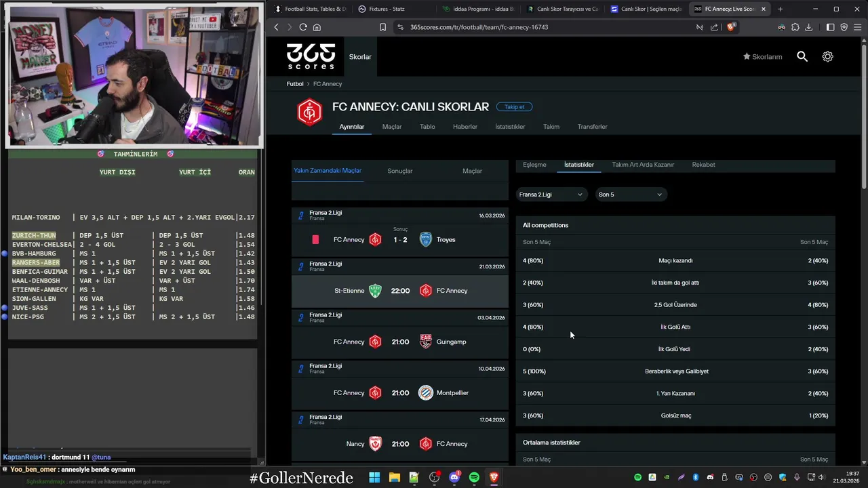Toggle Takip et follow button
868x488 pixels.
pyautogui.click(x=515, y=106)
